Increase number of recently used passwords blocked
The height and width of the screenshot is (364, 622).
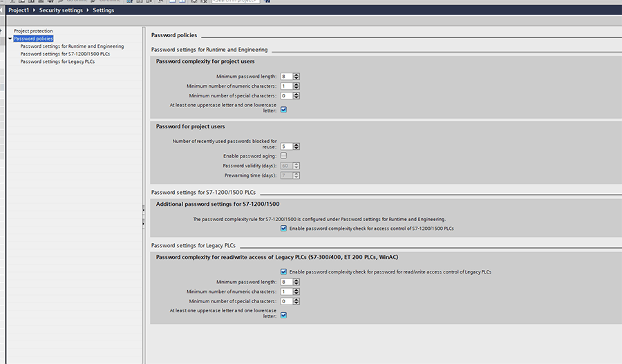296,145
